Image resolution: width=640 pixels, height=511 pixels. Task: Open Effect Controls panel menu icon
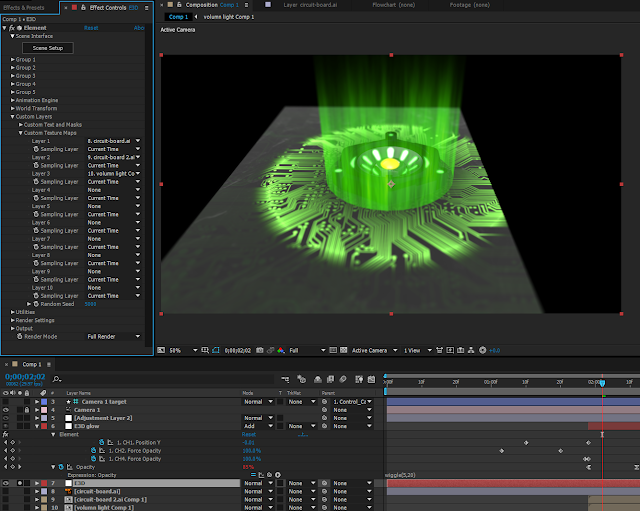click(147, 8)
